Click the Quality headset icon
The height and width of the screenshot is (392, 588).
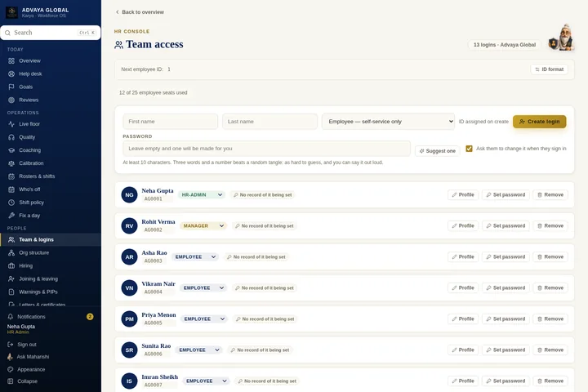[11, 137]
